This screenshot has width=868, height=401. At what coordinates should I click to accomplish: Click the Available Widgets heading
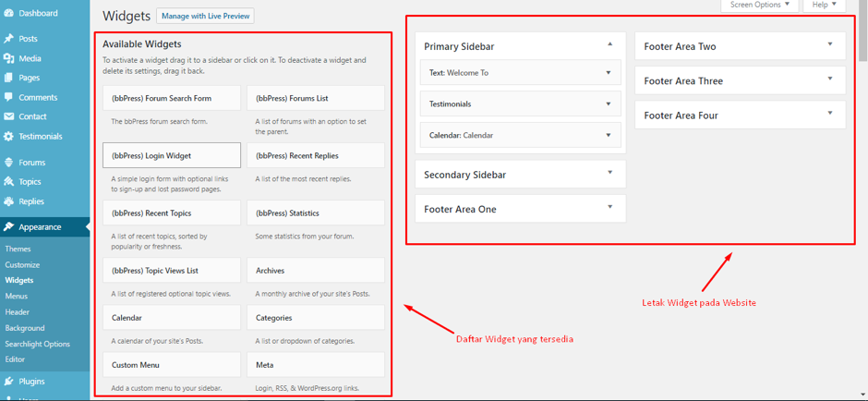142,43
